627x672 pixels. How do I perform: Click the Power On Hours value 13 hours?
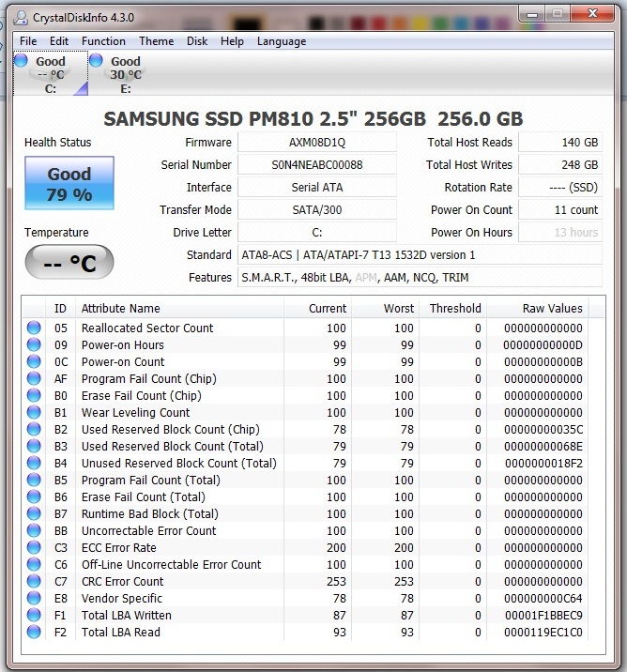(x=560, y=232)
